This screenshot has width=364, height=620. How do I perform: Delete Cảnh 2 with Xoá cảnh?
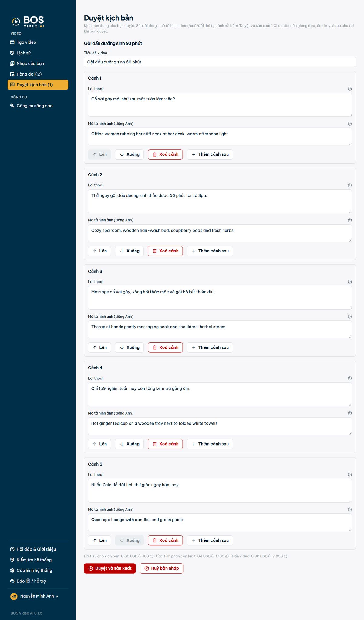coord(165,251)
